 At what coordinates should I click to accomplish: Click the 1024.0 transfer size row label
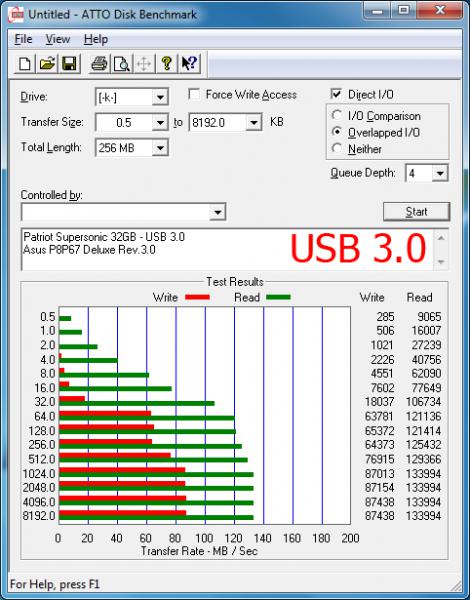[39, 474]
